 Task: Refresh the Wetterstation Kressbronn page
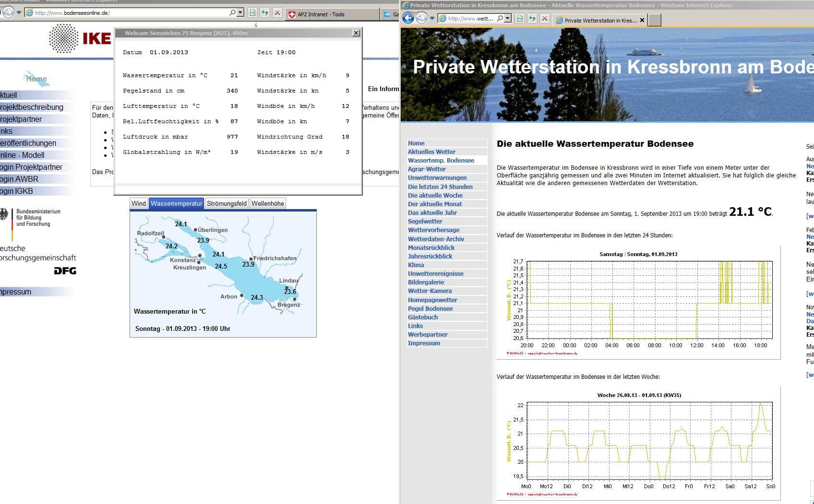(532, 19)
